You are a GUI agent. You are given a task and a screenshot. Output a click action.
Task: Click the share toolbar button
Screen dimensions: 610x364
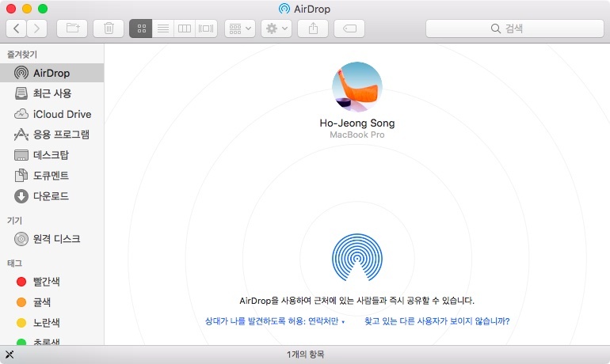click(x=313, y=28)
